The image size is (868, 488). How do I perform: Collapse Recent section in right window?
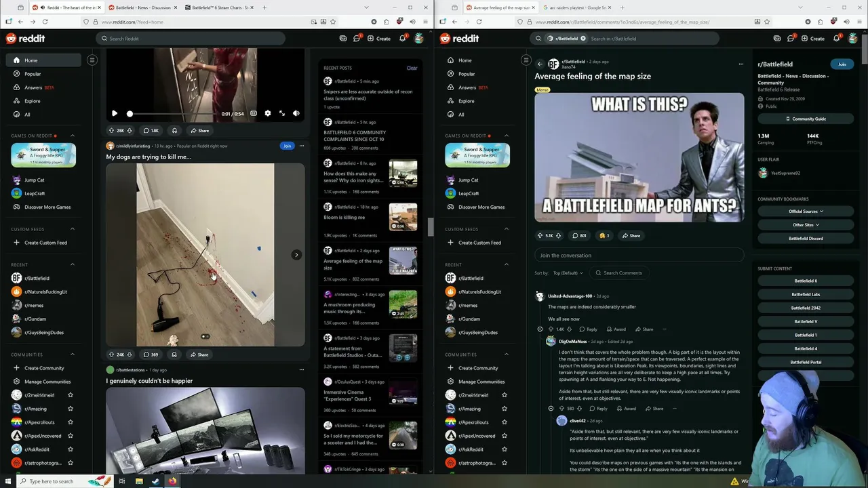507,264
